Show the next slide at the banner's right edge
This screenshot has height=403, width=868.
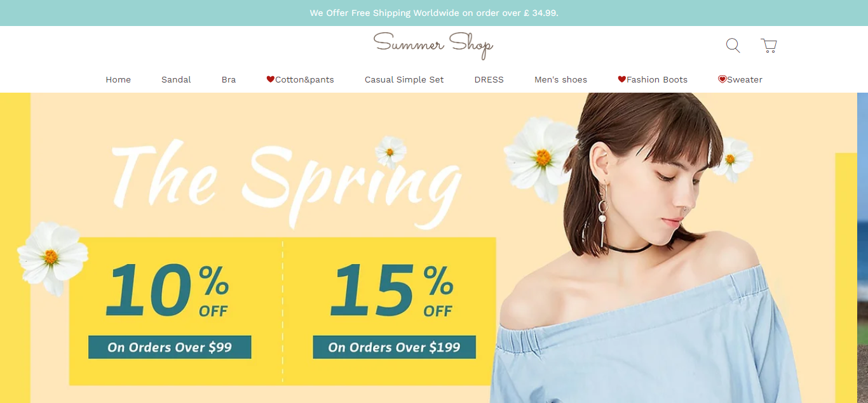pos(862,248)
